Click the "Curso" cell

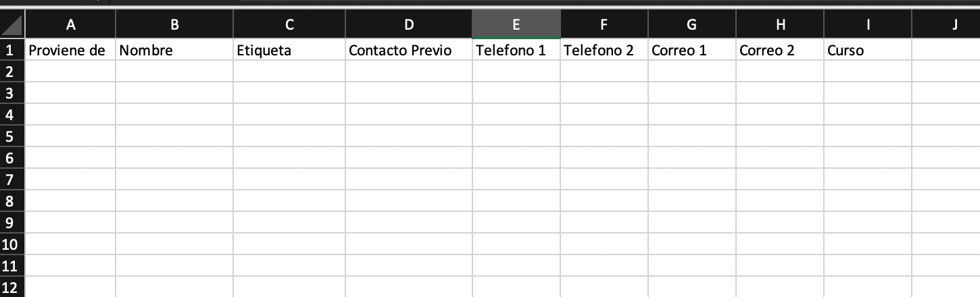coord(867,50)
